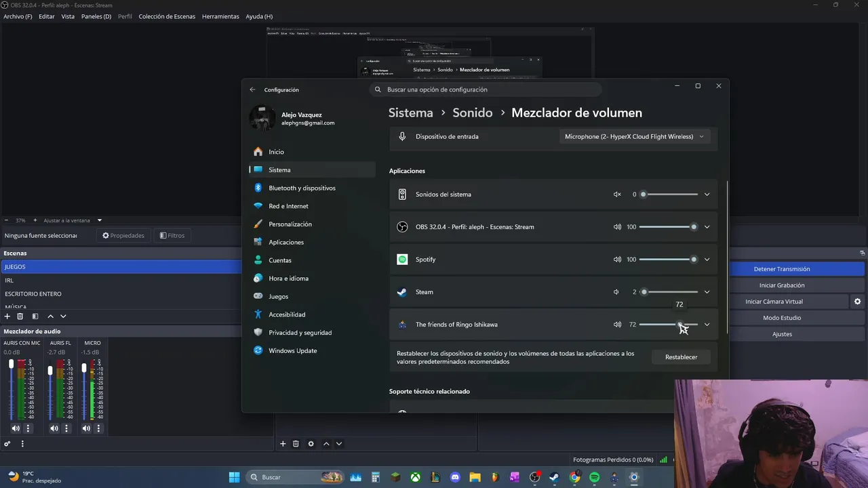Mute Spotify in volume mixer
868x488 pixels.
pyautogui.click(x=617, y=260)
